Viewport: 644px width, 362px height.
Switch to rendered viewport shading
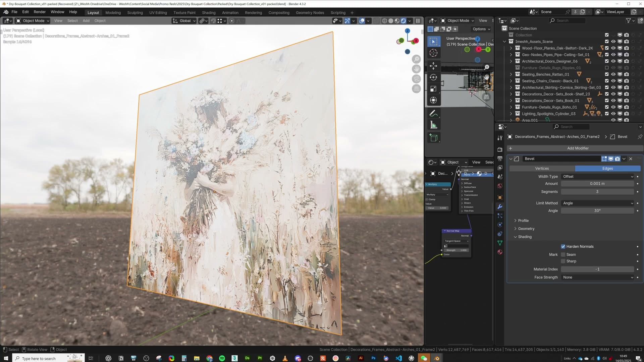click(404, 21)
